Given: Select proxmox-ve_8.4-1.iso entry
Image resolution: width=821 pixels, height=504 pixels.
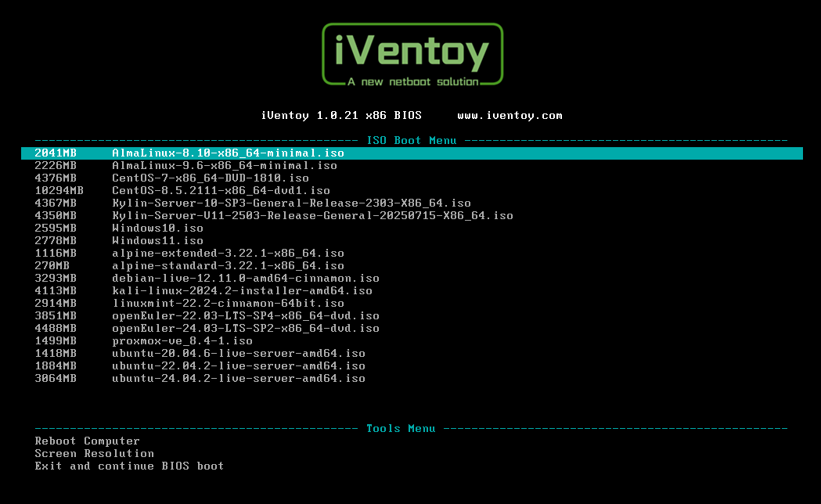Looking at the screenshot, I should [x=182, y=341].
